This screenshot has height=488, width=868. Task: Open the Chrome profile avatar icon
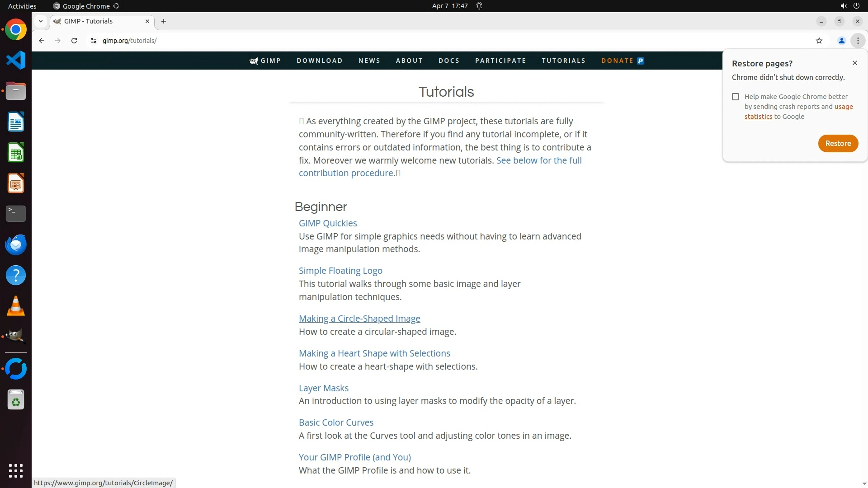click(841, 41)
